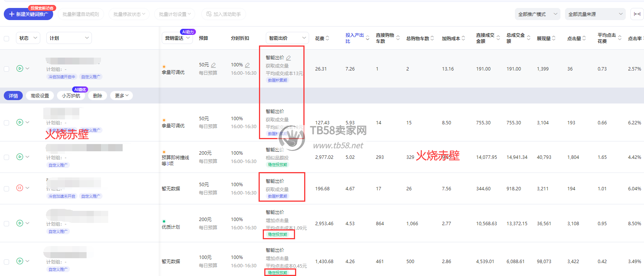Open the 智能出价 column header selector
The height and width of the screenshot is (276, 644).
(x=287, y=38)
